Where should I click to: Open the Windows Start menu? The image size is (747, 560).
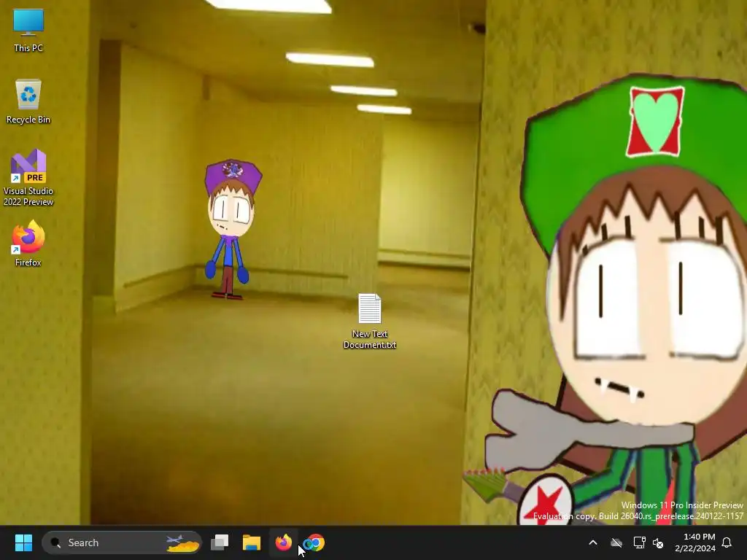[23, 542]
